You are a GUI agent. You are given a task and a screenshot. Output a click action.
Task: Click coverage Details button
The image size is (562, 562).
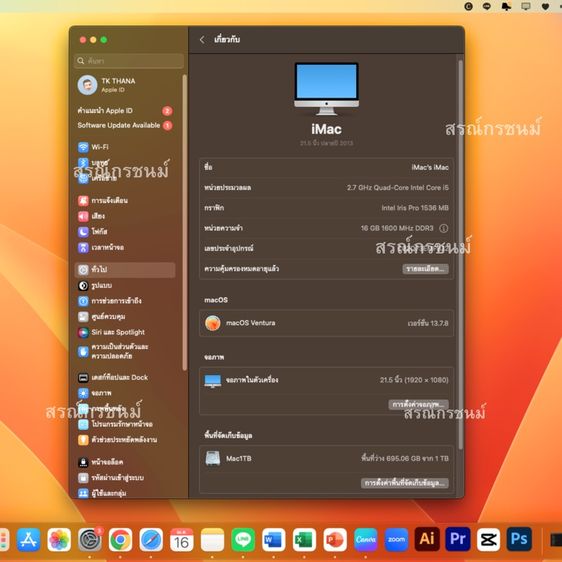pyautogui.click(x=425, y=269)
